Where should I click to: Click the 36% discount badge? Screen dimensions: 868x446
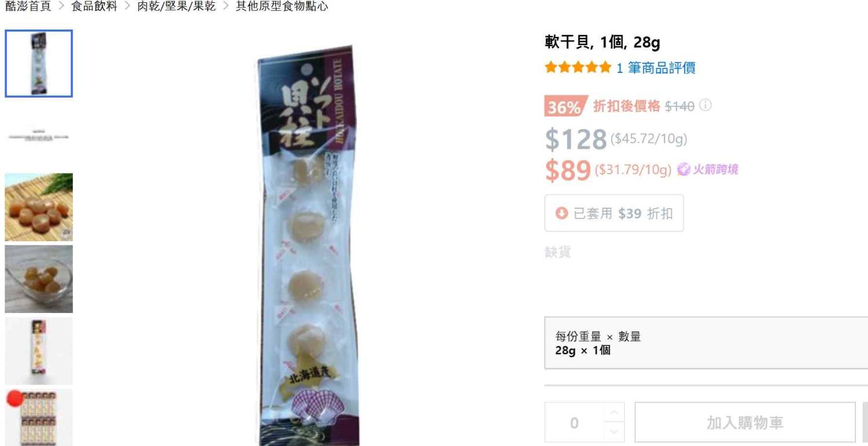click(565, 106)
